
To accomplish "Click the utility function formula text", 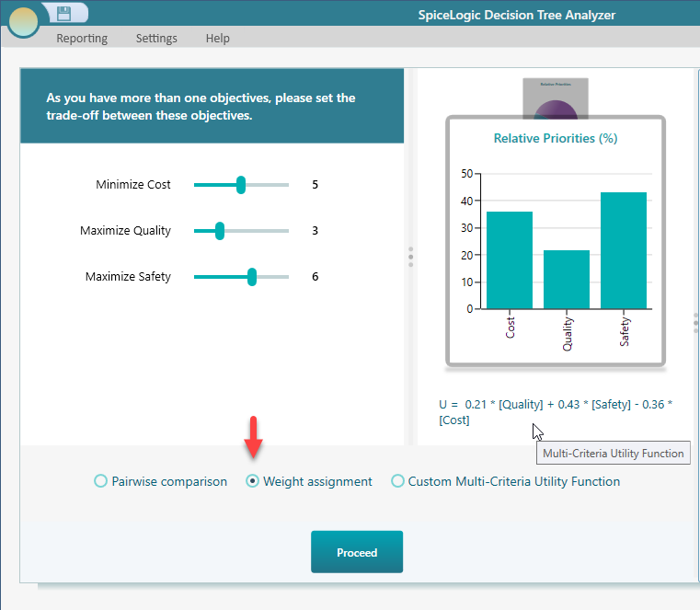I will [x=555, y=411].
